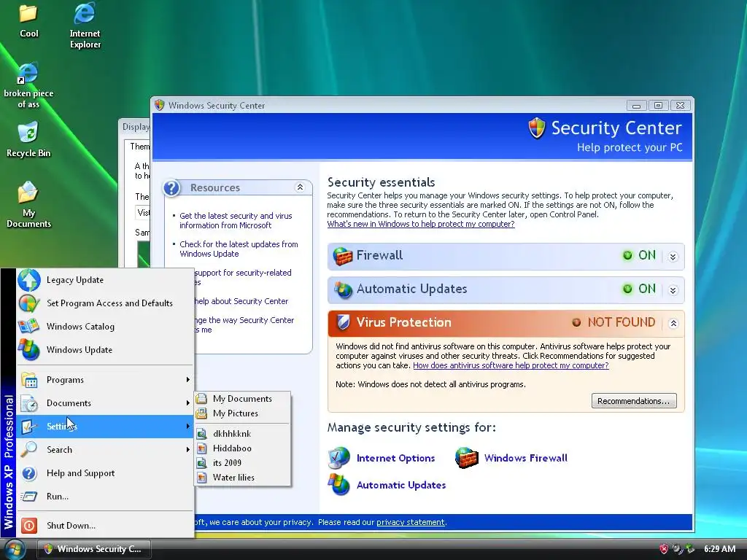Expand the Automatic Updates section chevron
This screenshot has height=560, width=747.
[x=673, y=290]
